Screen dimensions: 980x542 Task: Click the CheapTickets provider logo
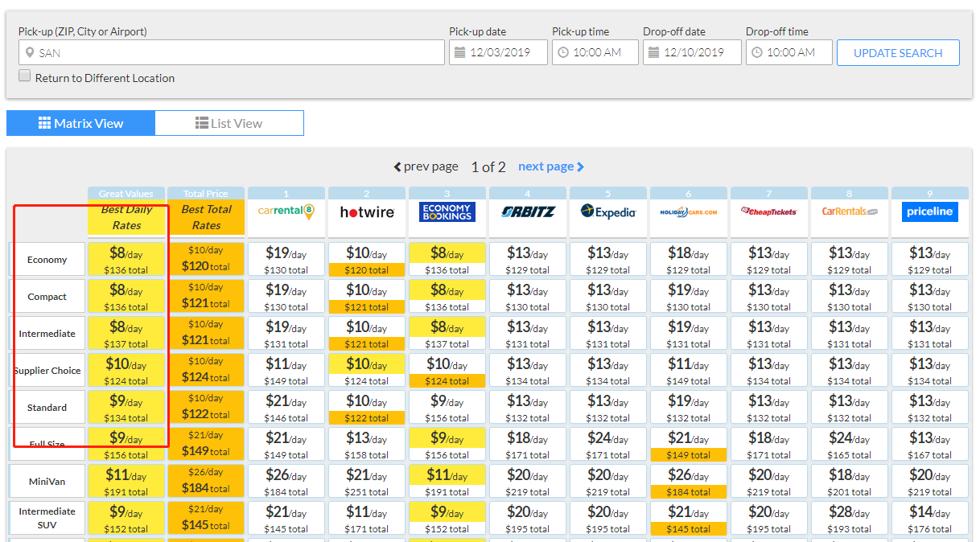click(769, 211)
